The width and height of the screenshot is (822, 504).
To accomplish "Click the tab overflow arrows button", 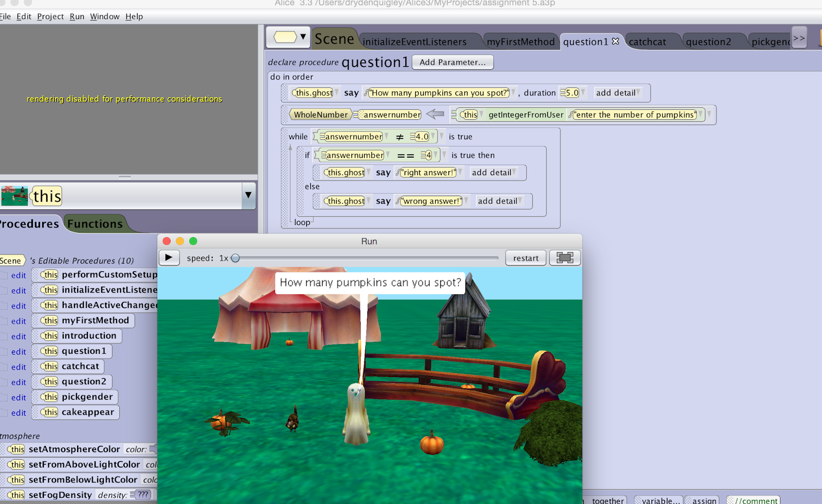I will coord(799,38).
